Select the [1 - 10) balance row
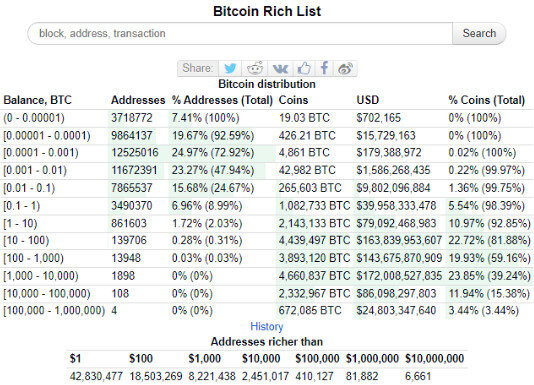The image size is (534, 385). pos(267,223)
